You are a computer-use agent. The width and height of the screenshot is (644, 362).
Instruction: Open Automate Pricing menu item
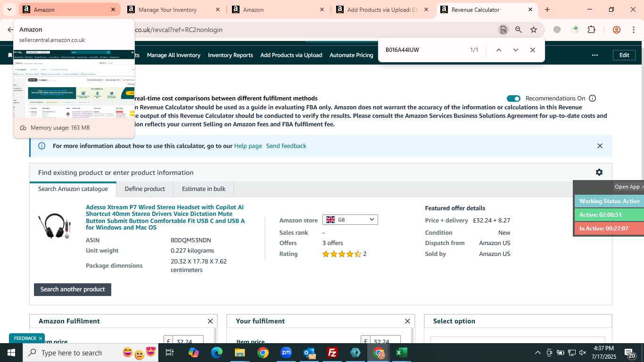tap(351, 55)
